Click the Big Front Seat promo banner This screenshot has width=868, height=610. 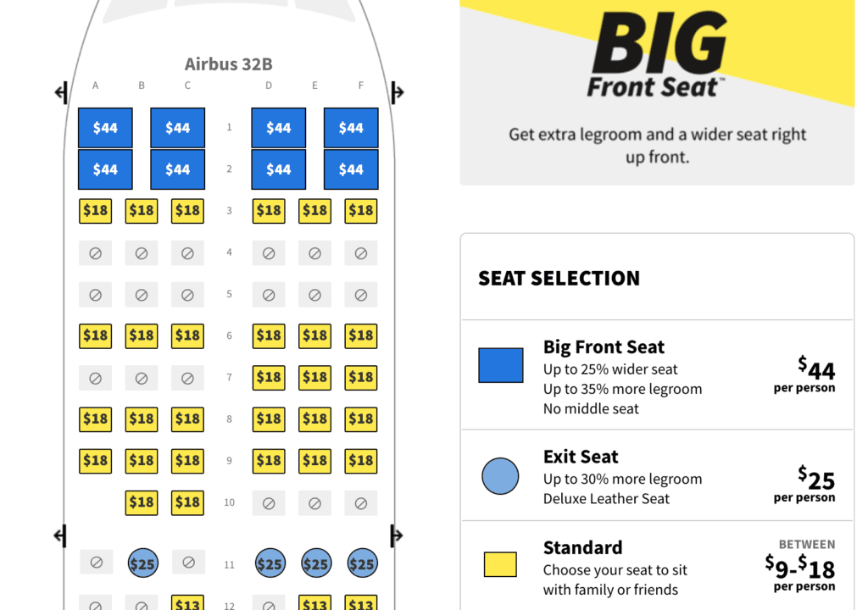click(x=657, y=91)
